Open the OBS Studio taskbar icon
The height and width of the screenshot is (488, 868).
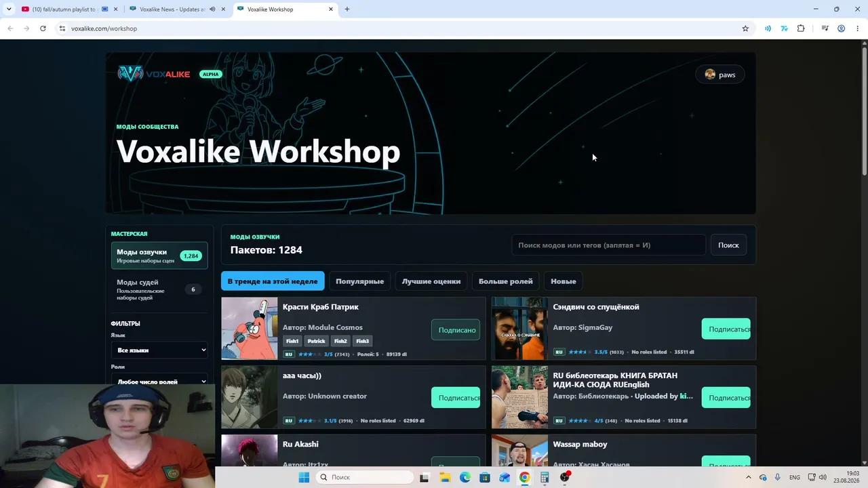tap(565, 477)
